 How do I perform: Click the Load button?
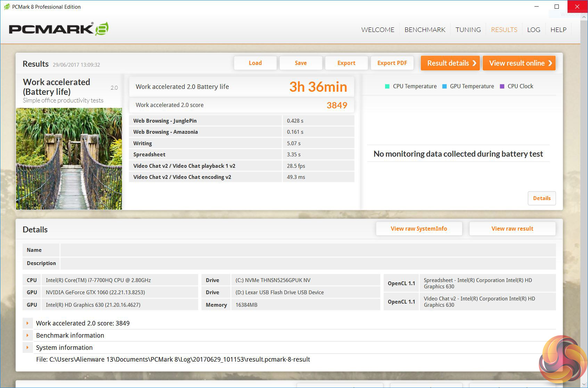pos(255,63)
